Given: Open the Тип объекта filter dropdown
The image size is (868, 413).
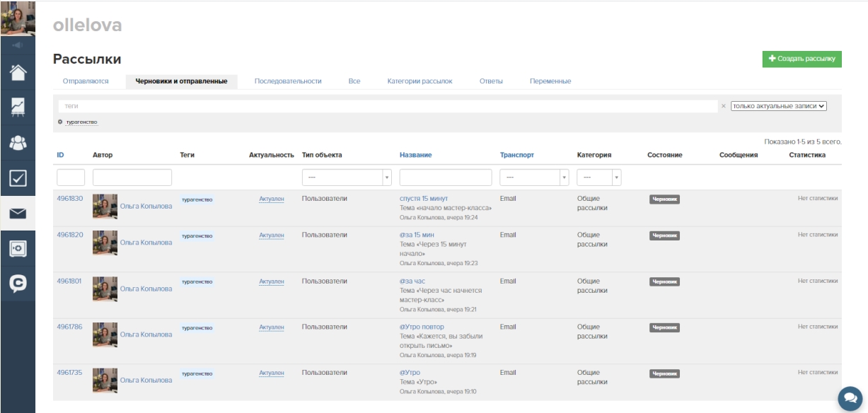Looking at the screenshot, I should coord(347,178).
